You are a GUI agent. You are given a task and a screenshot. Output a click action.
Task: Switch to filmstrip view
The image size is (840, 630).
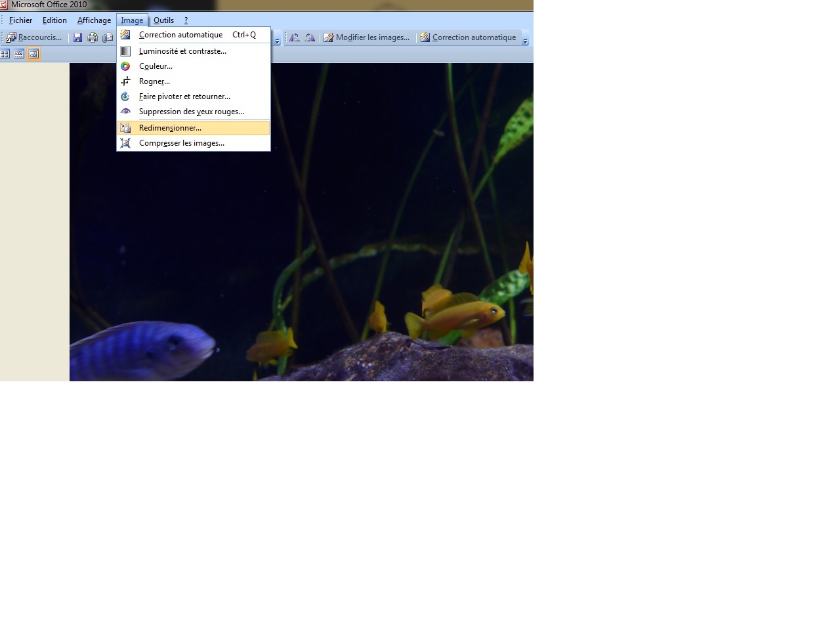click(19, 54)
